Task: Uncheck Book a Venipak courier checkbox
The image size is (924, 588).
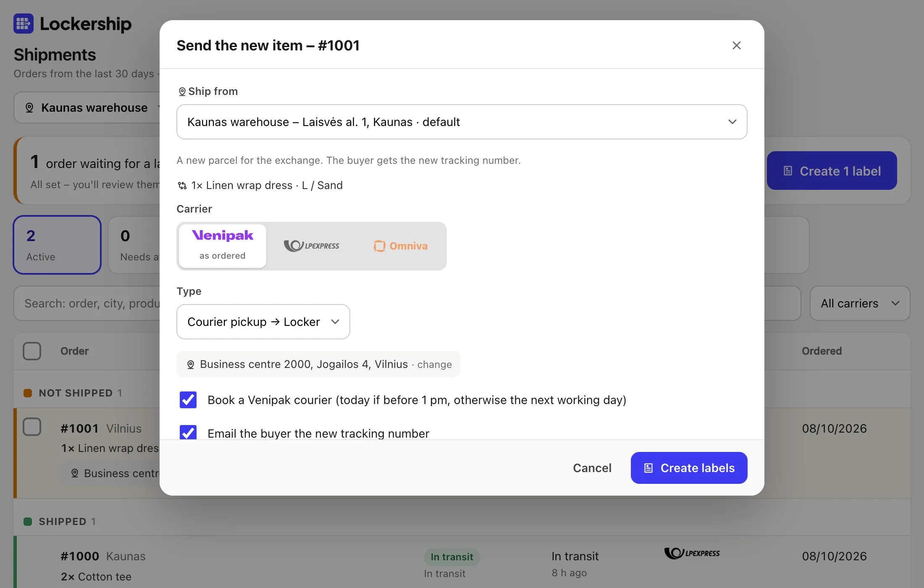Action: tap(188, 400)
